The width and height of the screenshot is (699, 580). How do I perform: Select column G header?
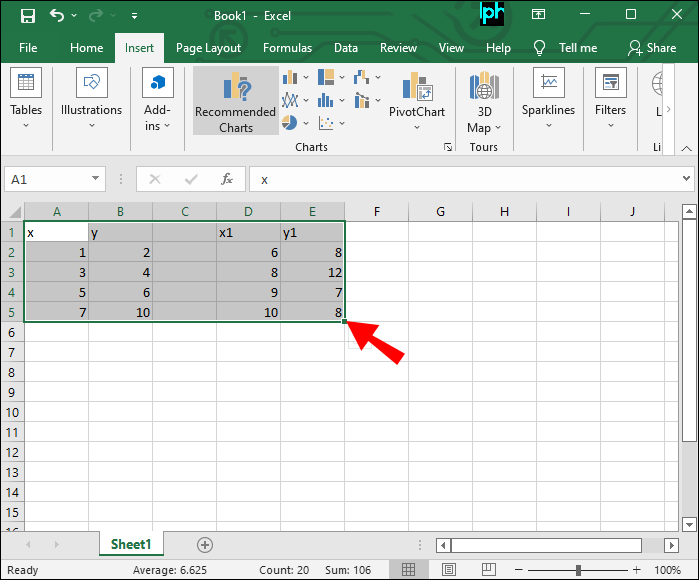click(x=440, y=211)
